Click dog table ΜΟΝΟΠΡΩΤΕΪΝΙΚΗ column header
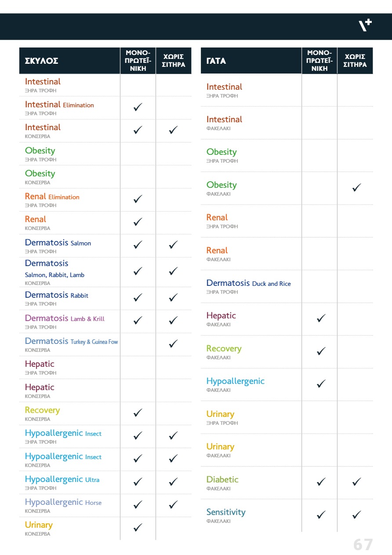 138,61
